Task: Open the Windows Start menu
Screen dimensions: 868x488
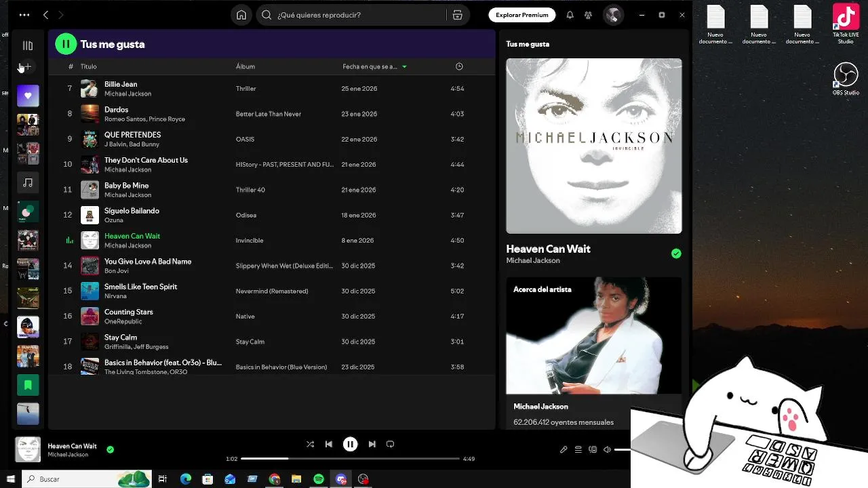Action: pyautogui.click(x=10, y=479)
